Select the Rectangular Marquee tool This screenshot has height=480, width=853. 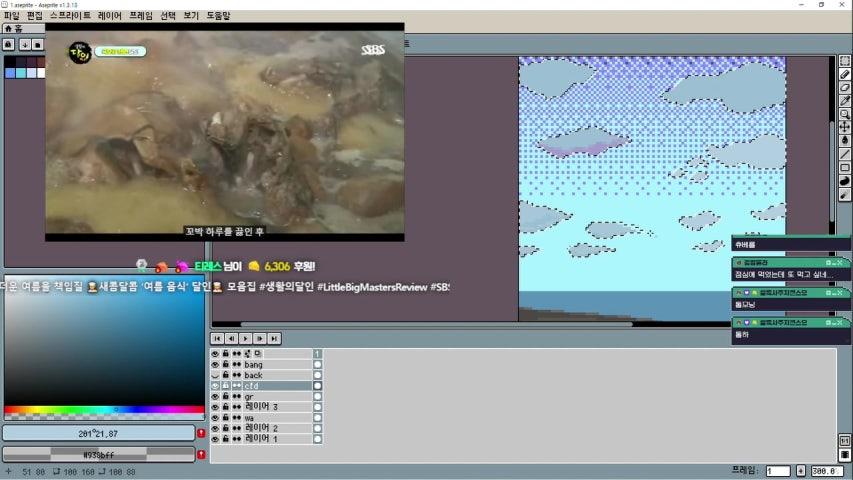coord(844,61)
